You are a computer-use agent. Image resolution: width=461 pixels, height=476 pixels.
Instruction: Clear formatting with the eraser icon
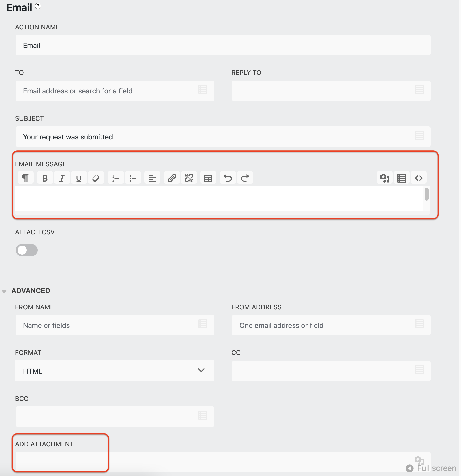[96, 177]
